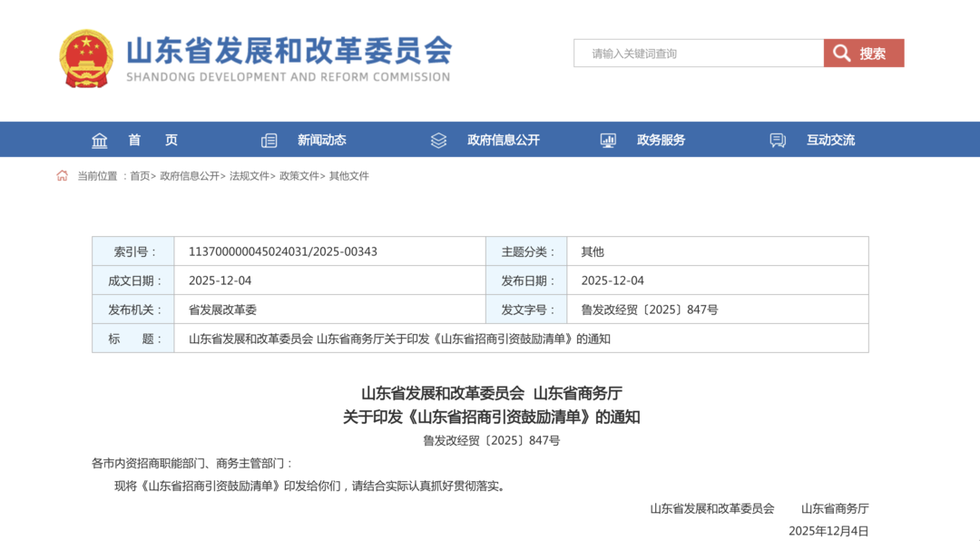The width and height of the screenshot is (980, 541).
Task: Click the 山东省发展和改革委员会 site title
Action: [x=288, y=50]
